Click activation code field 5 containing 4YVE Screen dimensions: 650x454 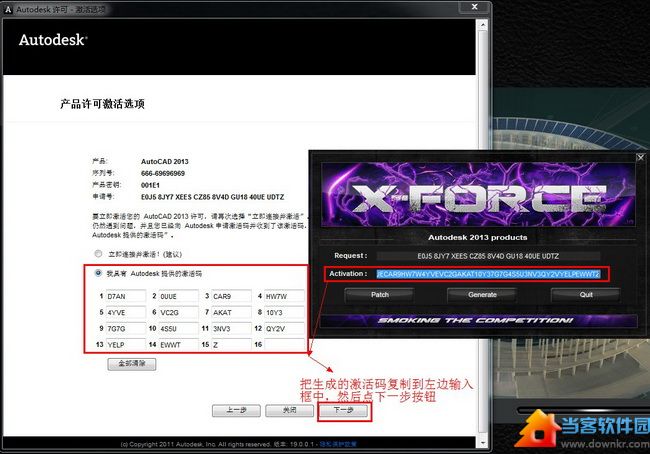[126, 312]
